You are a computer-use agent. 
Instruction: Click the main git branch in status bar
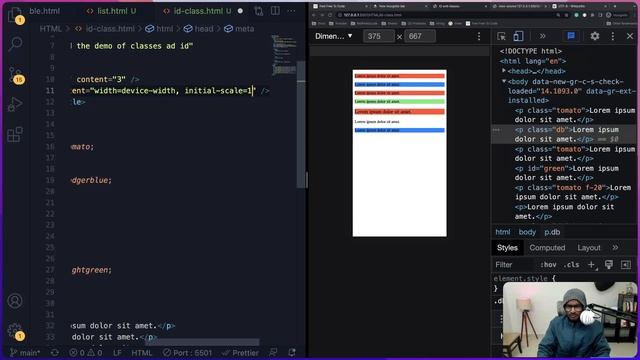point(24,353)
